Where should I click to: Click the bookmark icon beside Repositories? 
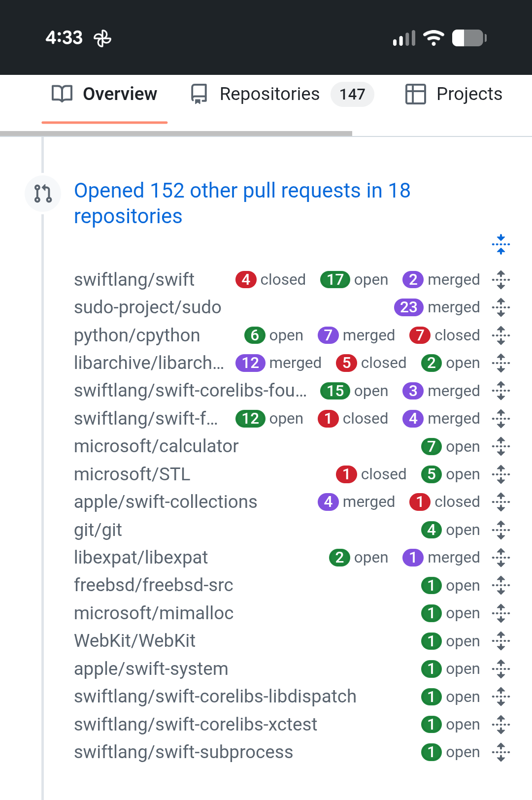point(199,94)
